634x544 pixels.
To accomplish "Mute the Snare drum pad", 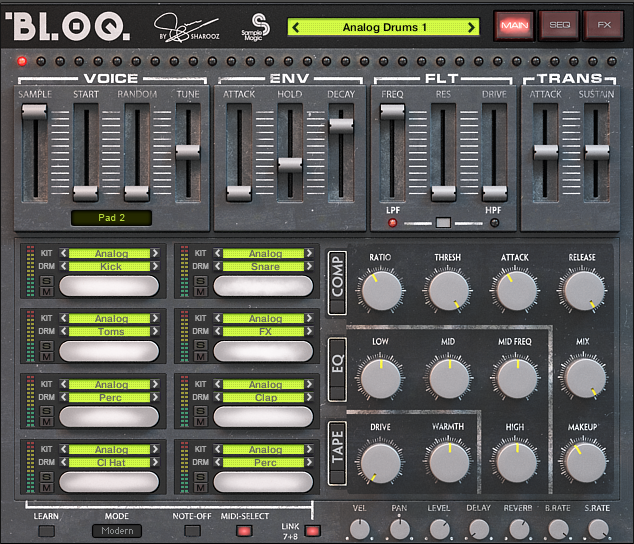I will pos(201,291).
